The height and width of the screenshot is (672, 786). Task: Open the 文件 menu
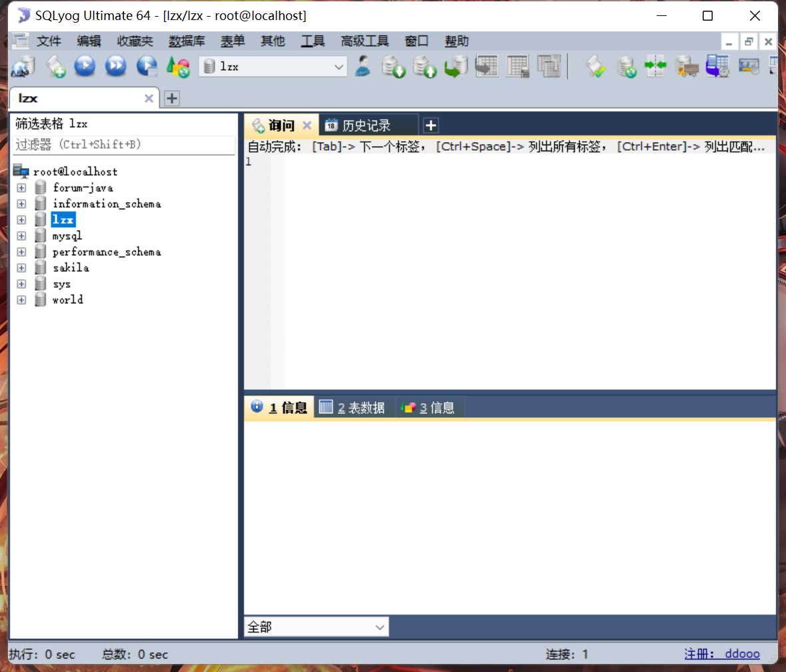49,41
